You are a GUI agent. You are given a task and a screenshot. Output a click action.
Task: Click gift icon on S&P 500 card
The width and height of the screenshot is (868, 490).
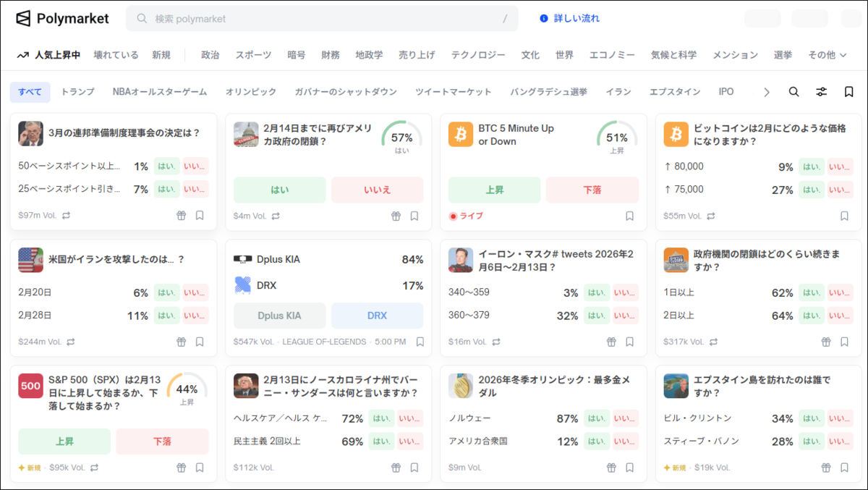tap(182, 468)
